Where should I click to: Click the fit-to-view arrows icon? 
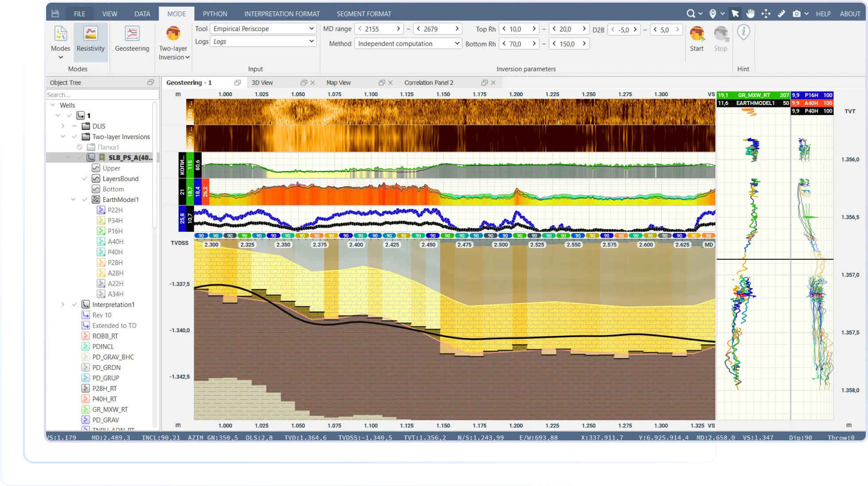[766, 14]
